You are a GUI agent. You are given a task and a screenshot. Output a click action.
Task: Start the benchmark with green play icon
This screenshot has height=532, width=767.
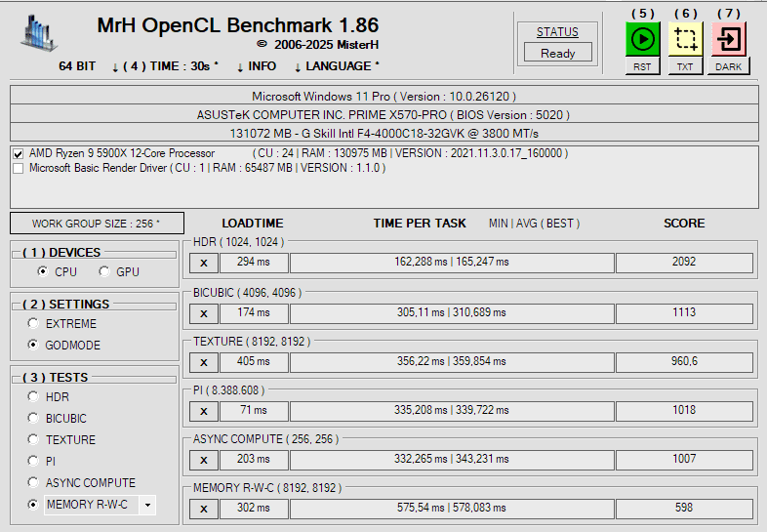pyautogui.click(x=642, y=39)
